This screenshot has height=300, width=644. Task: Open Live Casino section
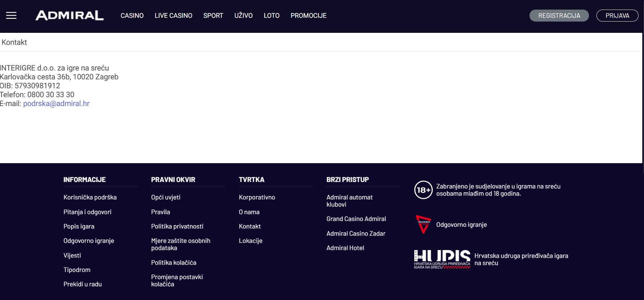point(173,16)
